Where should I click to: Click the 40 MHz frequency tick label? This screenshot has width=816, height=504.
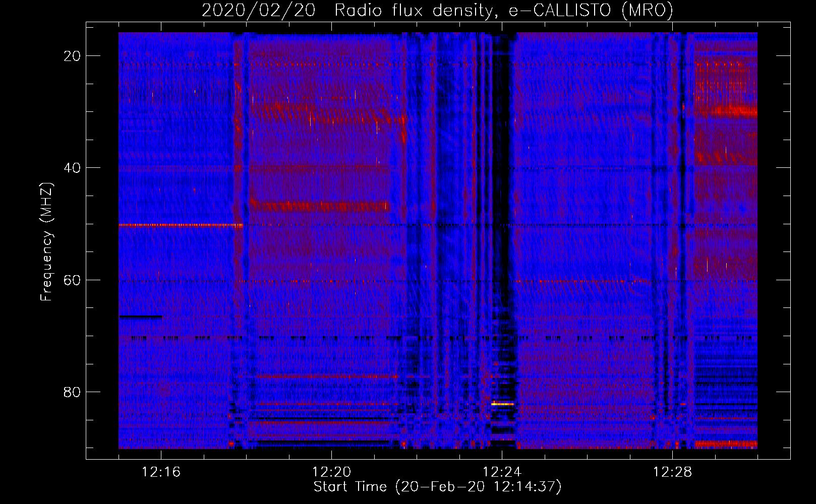coord(73,168)
